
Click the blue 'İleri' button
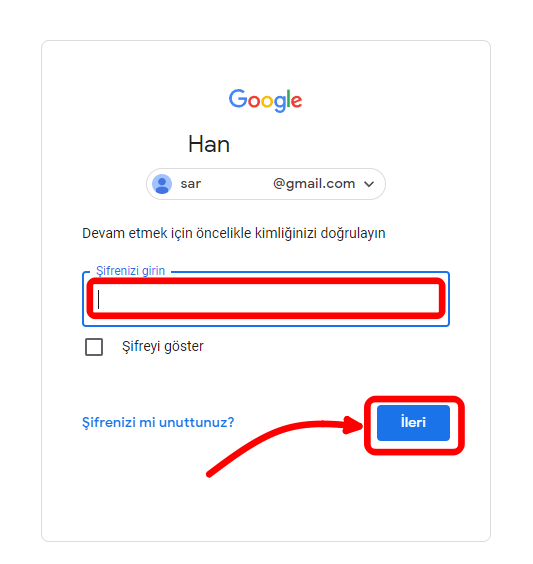coord(413,423)
